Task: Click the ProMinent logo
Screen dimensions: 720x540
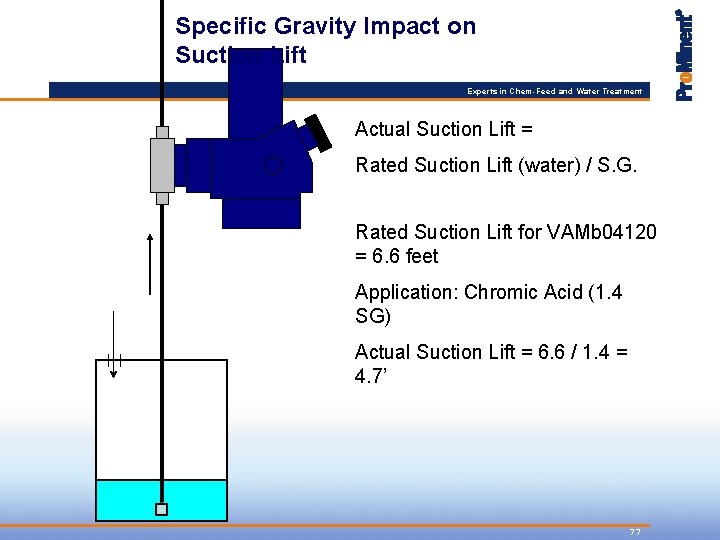Action: [x=684, y=55]
